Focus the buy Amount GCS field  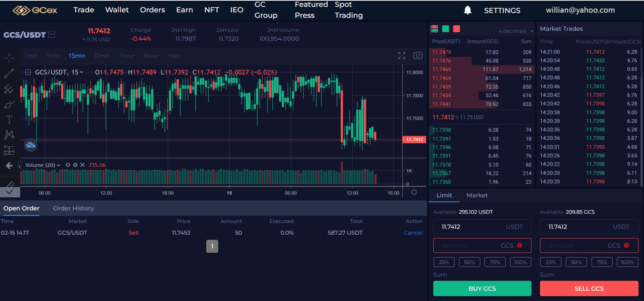(x=482, y=245)
